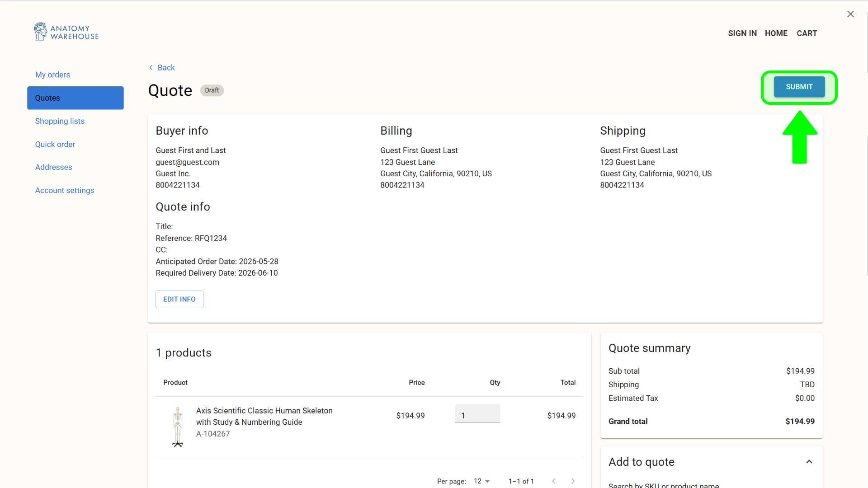Click the buyer email guest@guest.com
The image size is (868, 488).
(187, 162)
